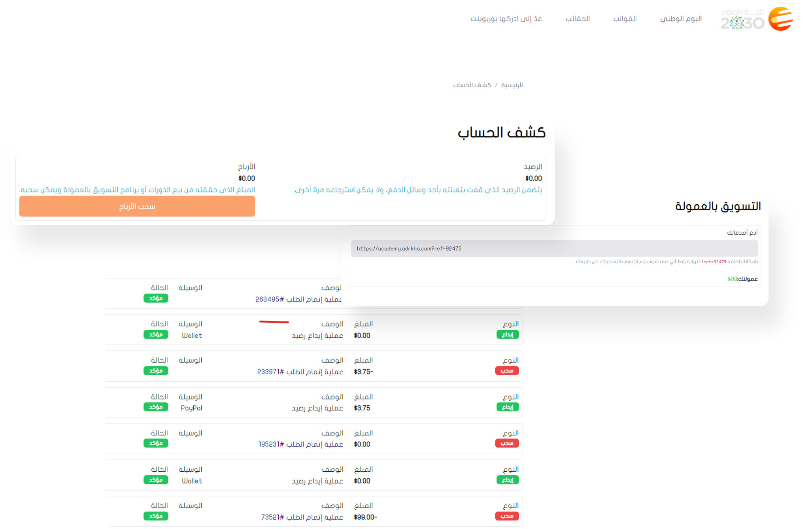Click order description #233971
Viewport: 812px width, 529px height.
pos(300,372)
